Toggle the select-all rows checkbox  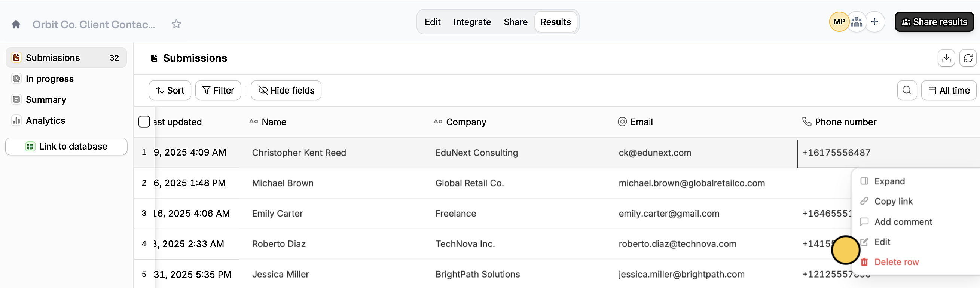[x=144, y=122]
